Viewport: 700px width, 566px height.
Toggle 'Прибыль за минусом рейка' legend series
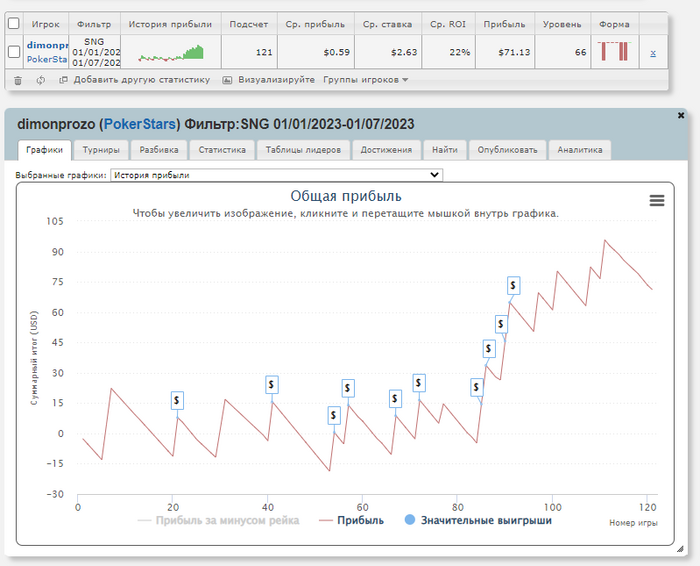coord(219,520)
